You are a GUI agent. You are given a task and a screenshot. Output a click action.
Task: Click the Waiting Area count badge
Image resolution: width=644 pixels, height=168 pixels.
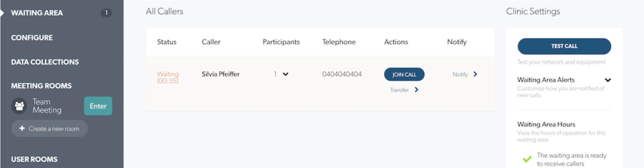(106, 13)
